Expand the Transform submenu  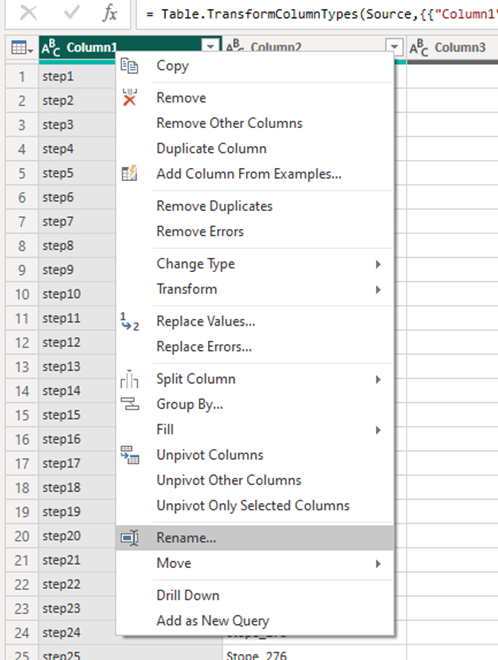point(378,290)
